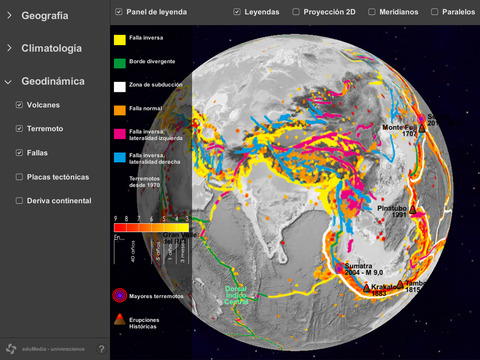Click the Pinatubo 1991 volcano marker
This screenshot has width=480, height=360.
click(x=413, y=210)
